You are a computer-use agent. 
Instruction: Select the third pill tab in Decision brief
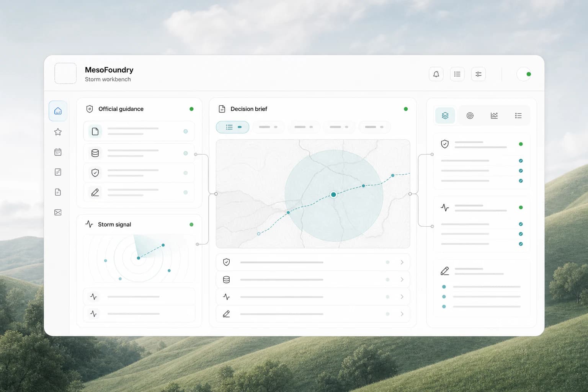pyautogui.click(x=303, y=127)
